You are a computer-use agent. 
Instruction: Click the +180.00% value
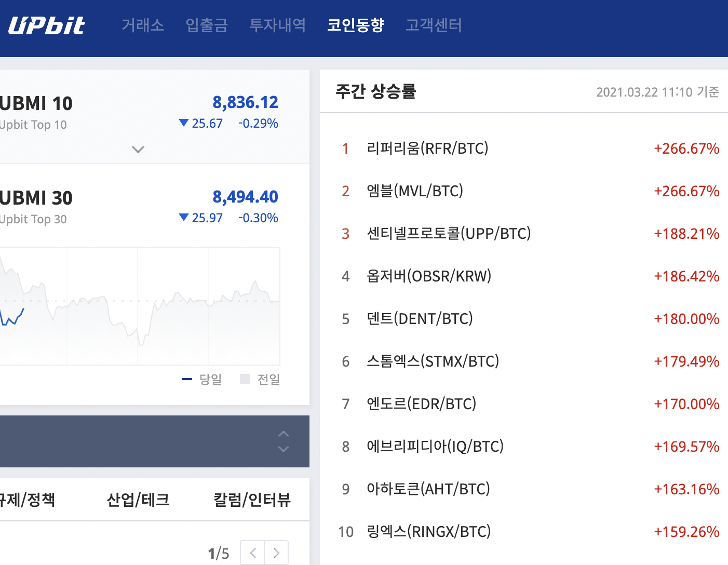pyautogui.click(x=686, y=319)
